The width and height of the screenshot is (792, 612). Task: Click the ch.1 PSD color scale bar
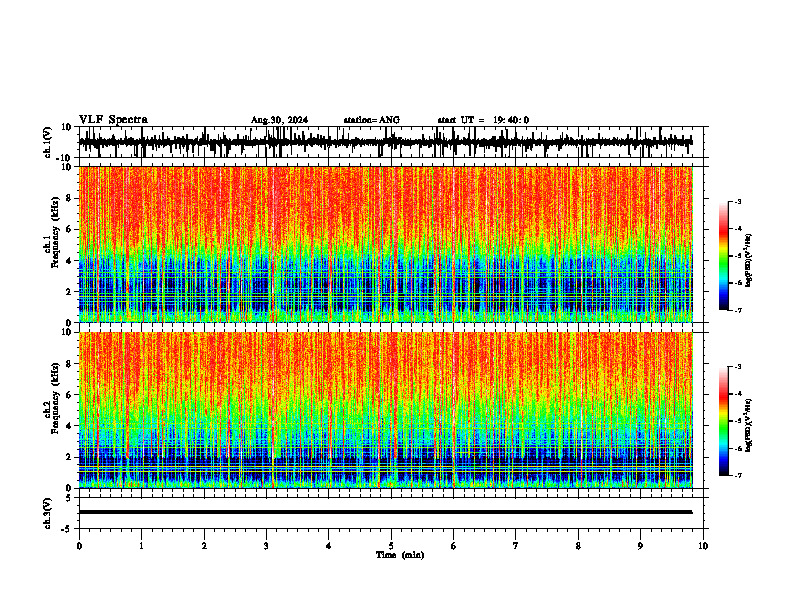[x=723, y=256]
